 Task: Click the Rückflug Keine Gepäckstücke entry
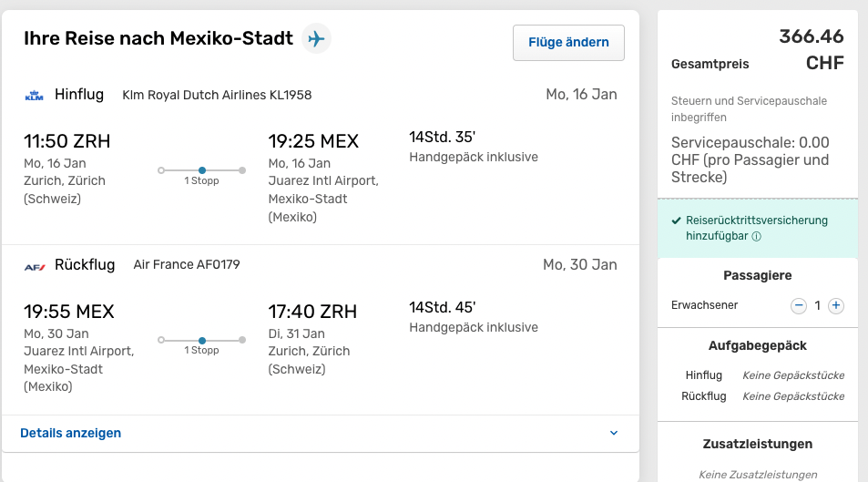click(x=792, y=396)
